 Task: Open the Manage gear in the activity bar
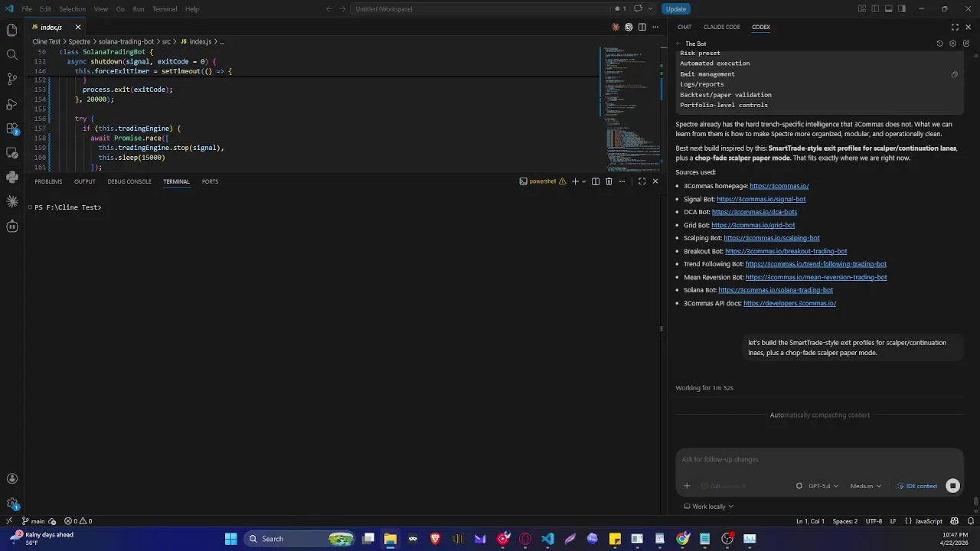click(11, 504)
